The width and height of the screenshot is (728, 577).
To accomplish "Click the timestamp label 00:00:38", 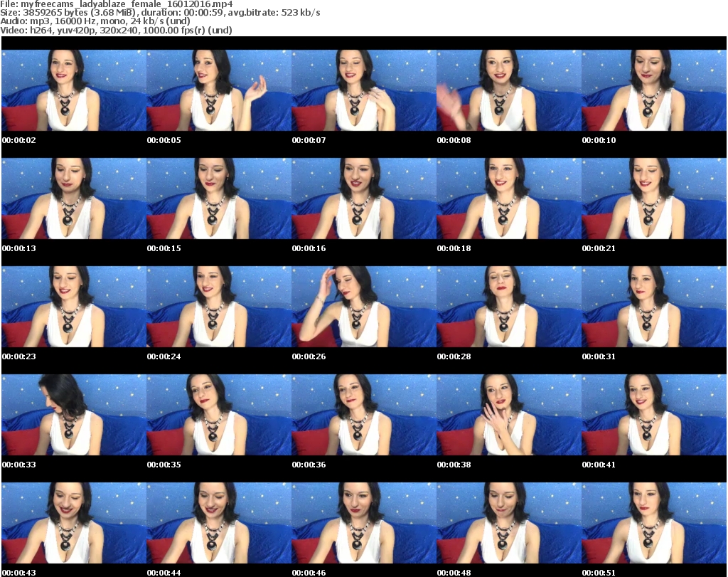I will [454, 465].
